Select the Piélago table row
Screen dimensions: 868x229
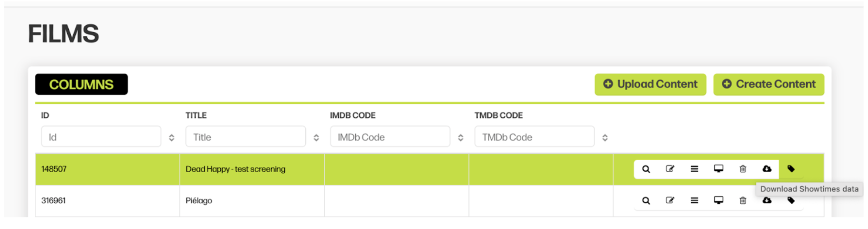point(429,201)
